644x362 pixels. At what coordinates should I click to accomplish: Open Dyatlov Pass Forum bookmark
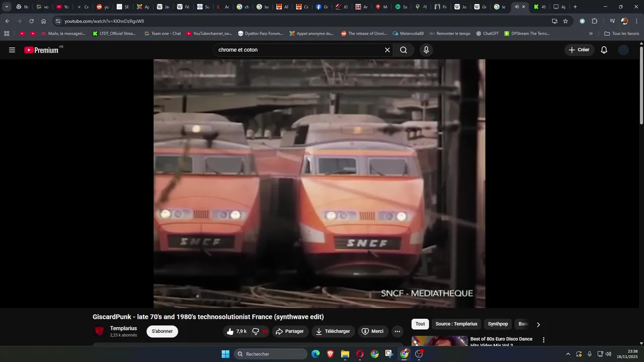[x=260, y=34]
